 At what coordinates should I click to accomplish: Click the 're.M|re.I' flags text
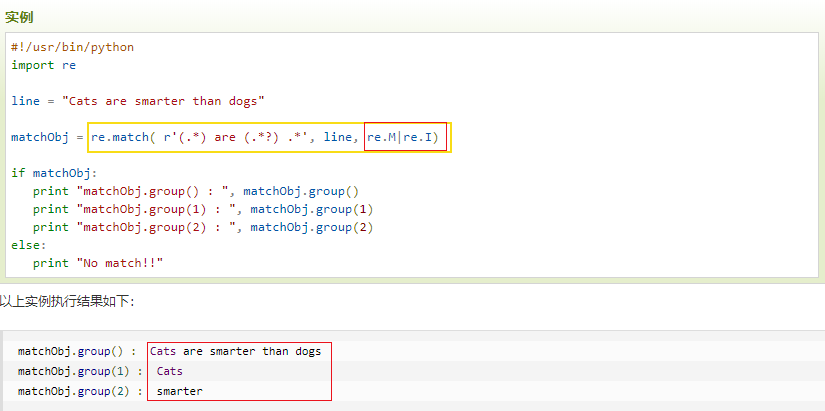[x=403, y=138]
